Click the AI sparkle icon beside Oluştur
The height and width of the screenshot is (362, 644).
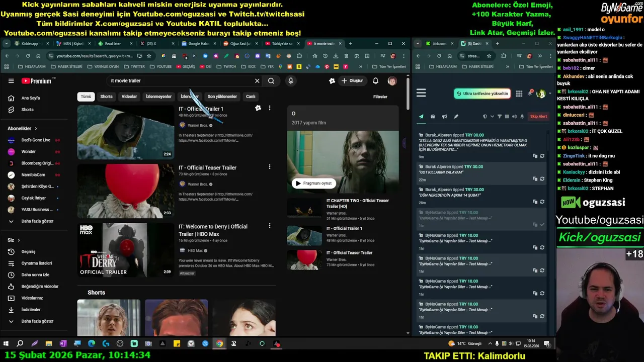pos(332,80)
